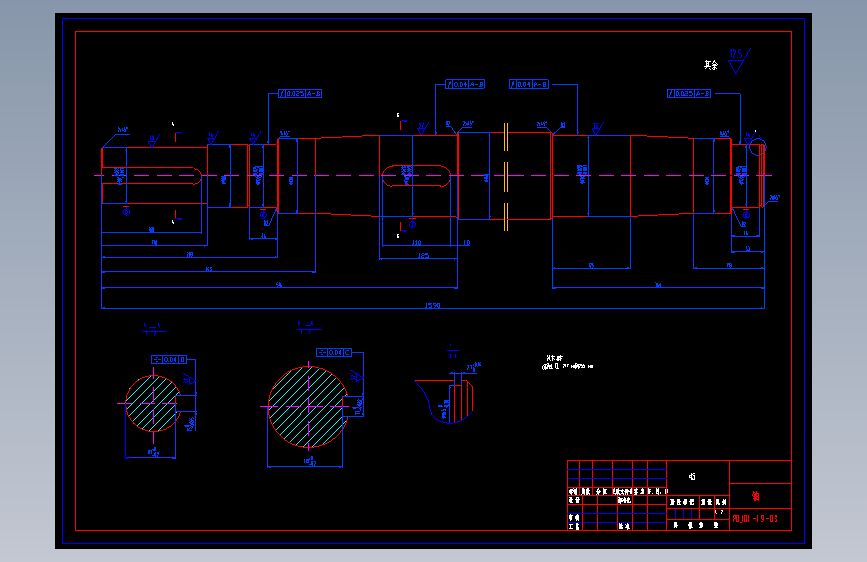Click the 110 keyway length dimension
Image resolution: width=867 pixels, height=562 pixels.
click(x=416, y=243)
